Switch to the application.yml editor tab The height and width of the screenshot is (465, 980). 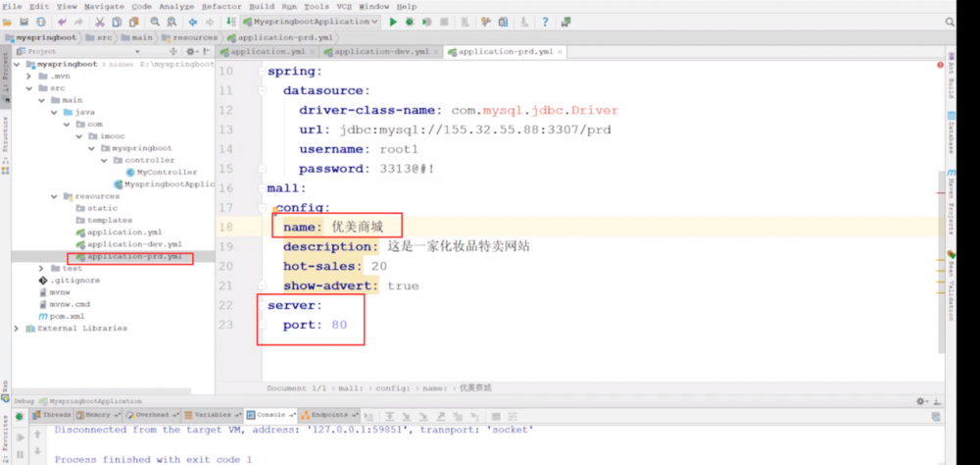[267, 52]
